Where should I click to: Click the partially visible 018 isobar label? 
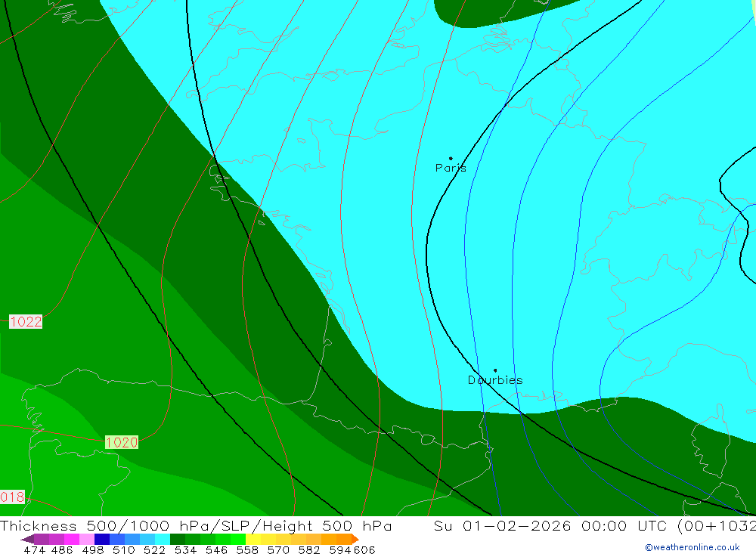click(12, 497)
